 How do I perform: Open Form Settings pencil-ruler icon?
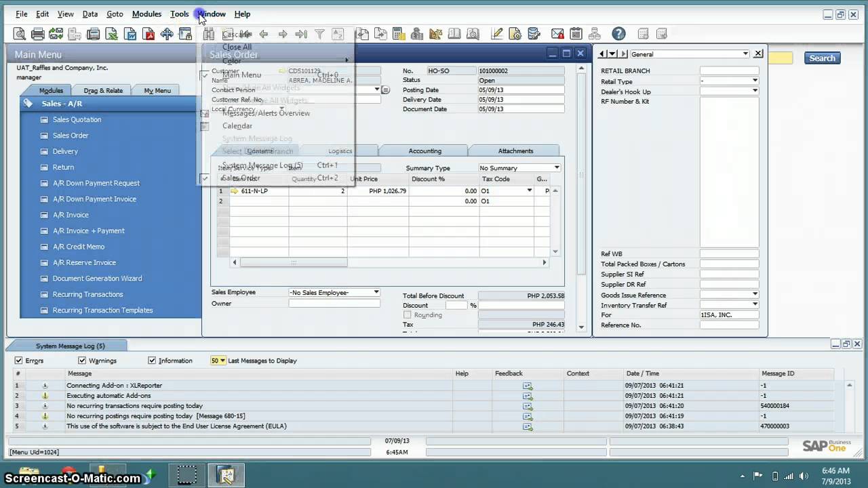497,34
